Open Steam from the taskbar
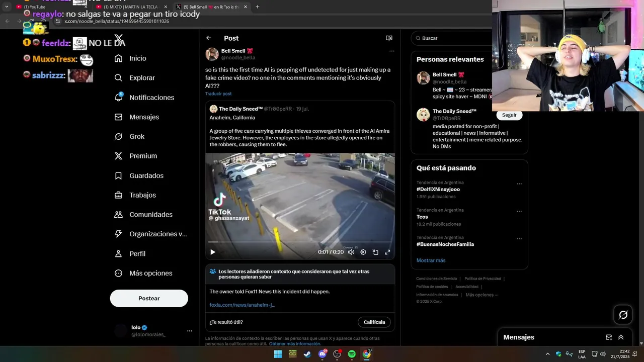The width and height of the screenshot is (644, 362). [x=307, y=354]
